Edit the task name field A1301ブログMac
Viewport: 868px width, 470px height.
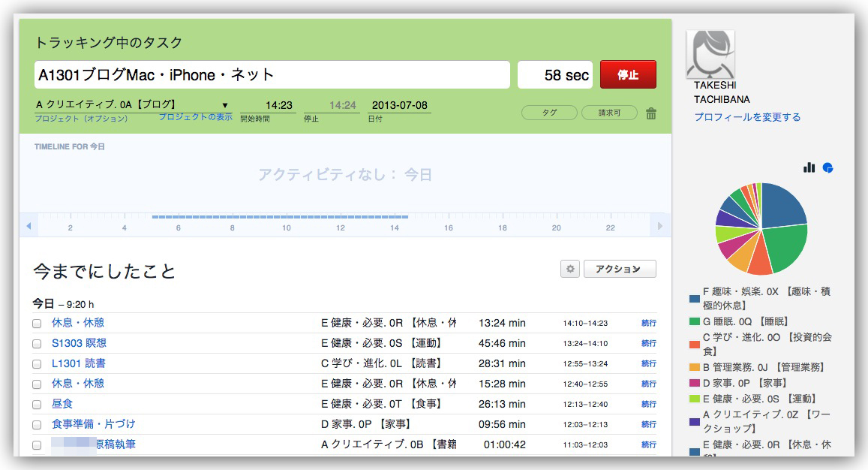272,75
